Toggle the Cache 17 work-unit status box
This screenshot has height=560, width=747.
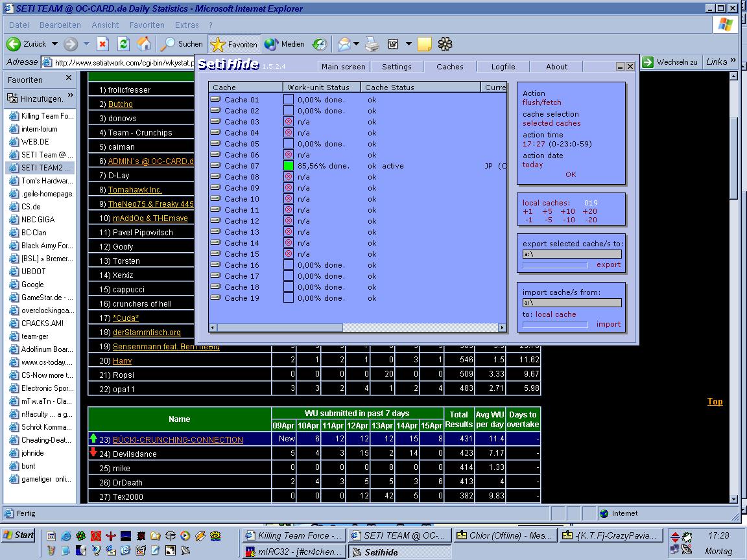pos(288,275)
